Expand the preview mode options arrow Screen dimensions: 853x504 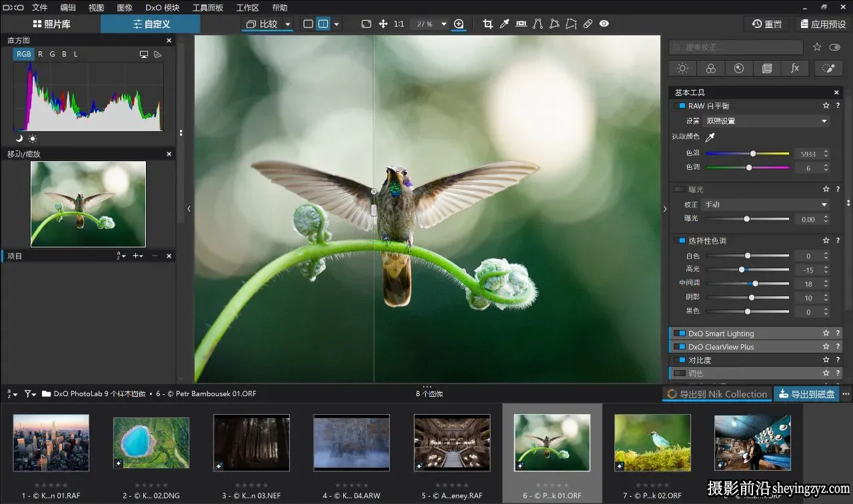[337, 24]
